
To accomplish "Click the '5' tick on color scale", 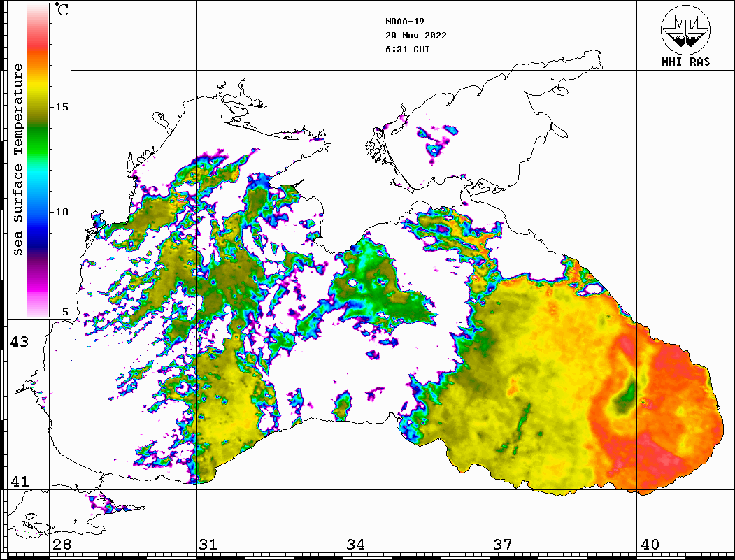I will click(x=65, y=313).
